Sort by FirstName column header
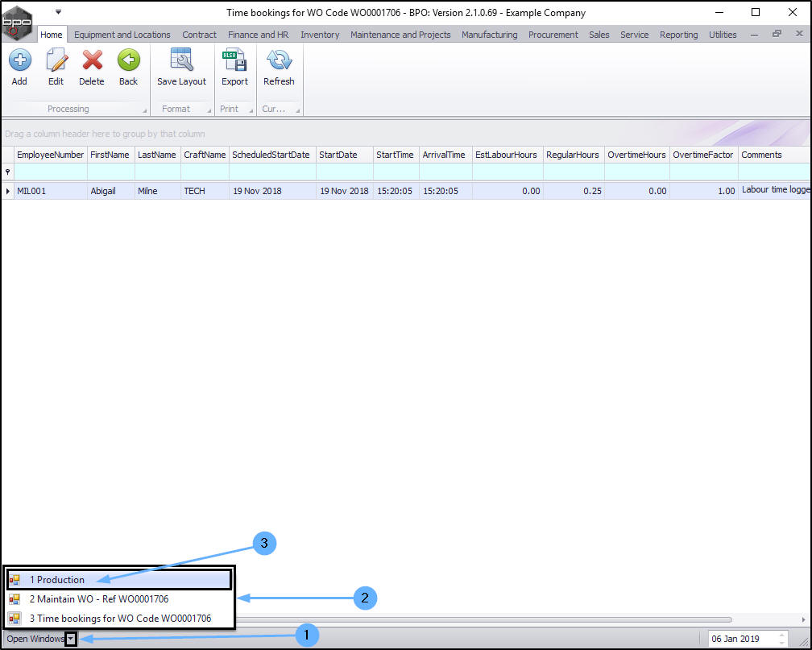812x650 pixels. point(110,155)
